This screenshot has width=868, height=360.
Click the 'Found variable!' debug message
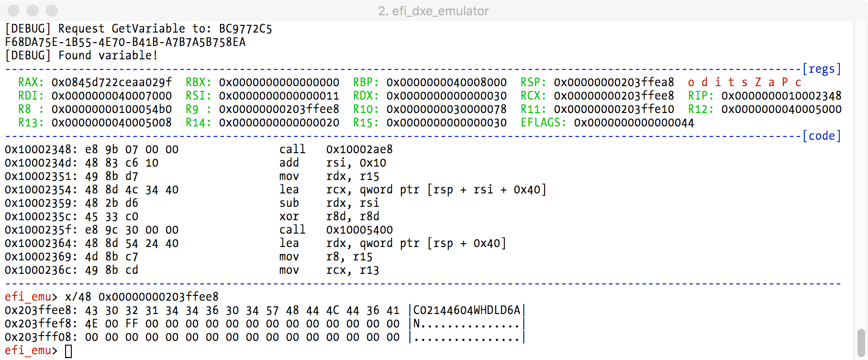pos(108,56)
